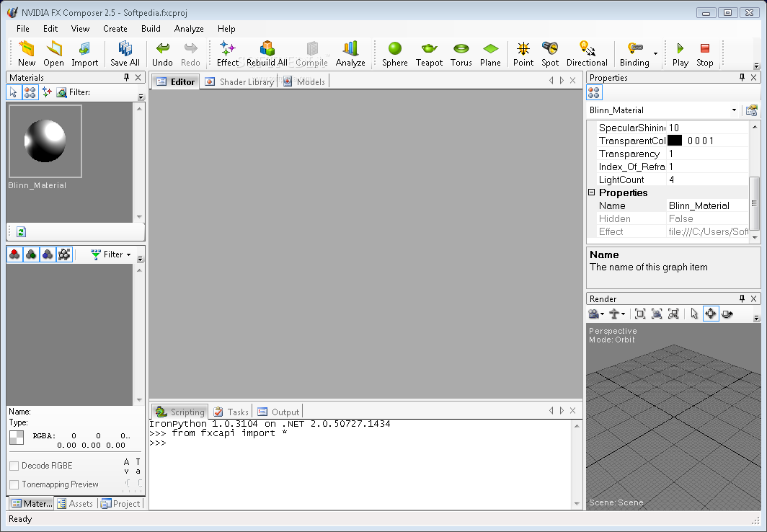Screen dimensions: 767x532
Task: Run Rebuild All from the toolbar
Action: click(x=267, y=54)
